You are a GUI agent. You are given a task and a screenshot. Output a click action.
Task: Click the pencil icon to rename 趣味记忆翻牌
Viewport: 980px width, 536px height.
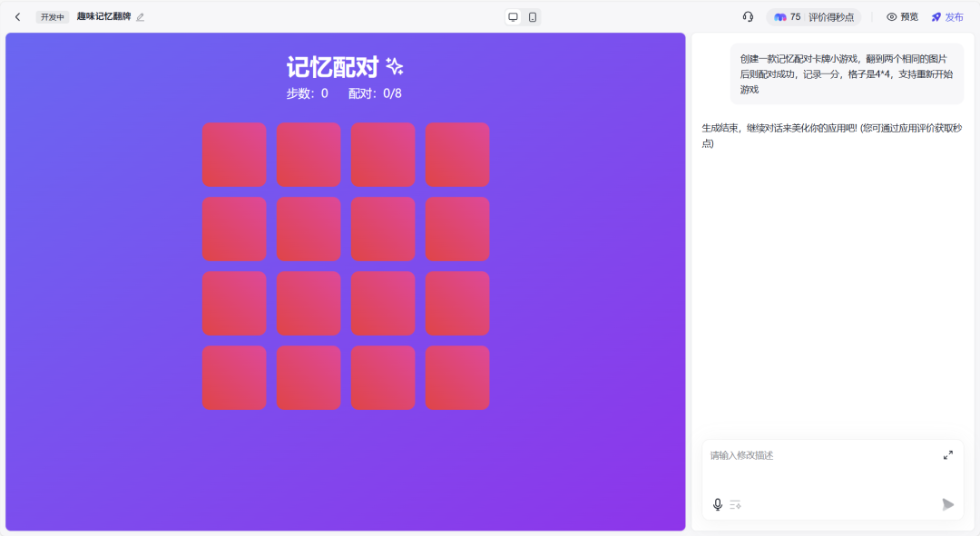141,17
